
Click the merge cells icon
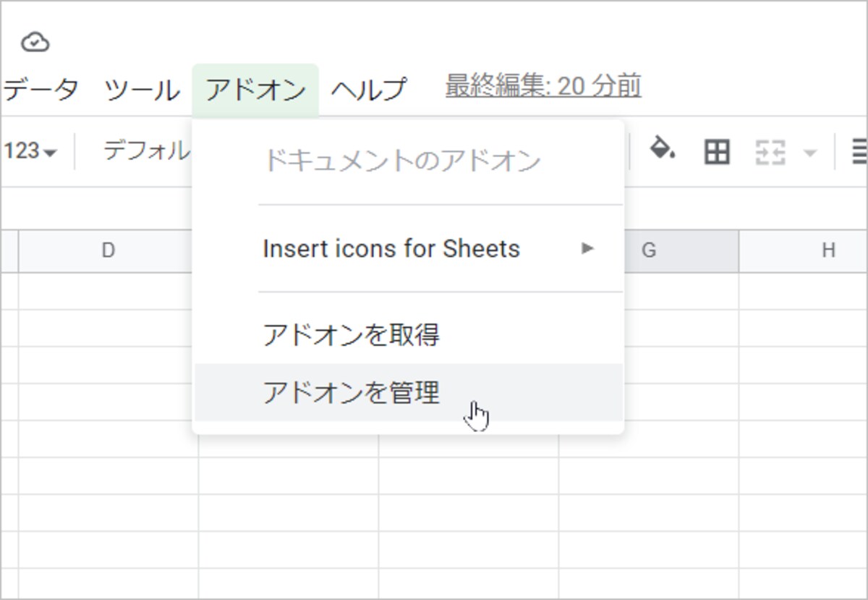pos(770,153)
